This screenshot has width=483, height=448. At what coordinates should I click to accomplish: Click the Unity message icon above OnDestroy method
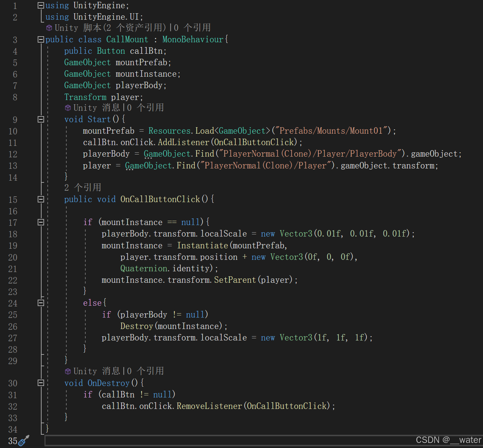[68, 371]
